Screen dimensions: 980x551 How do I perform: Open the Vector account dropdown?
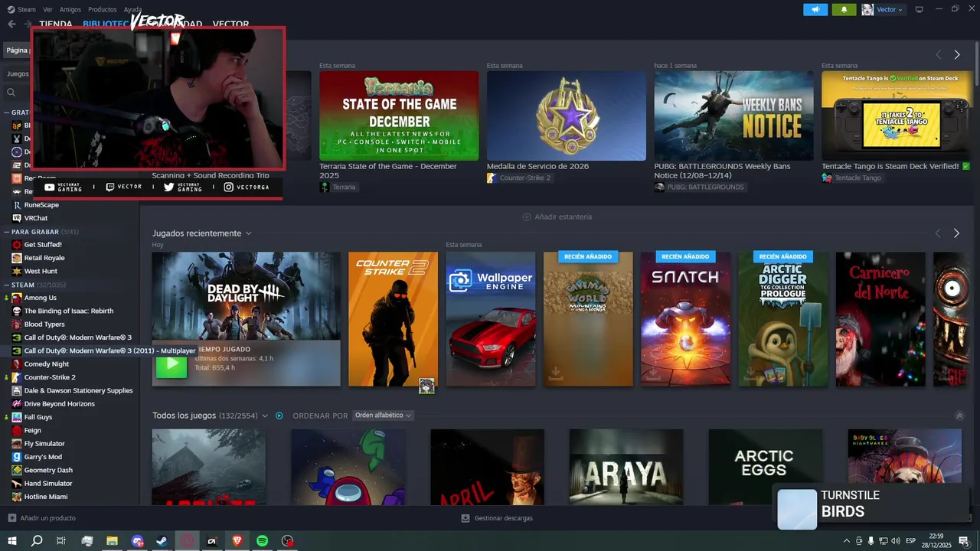(x=884, y=9)
